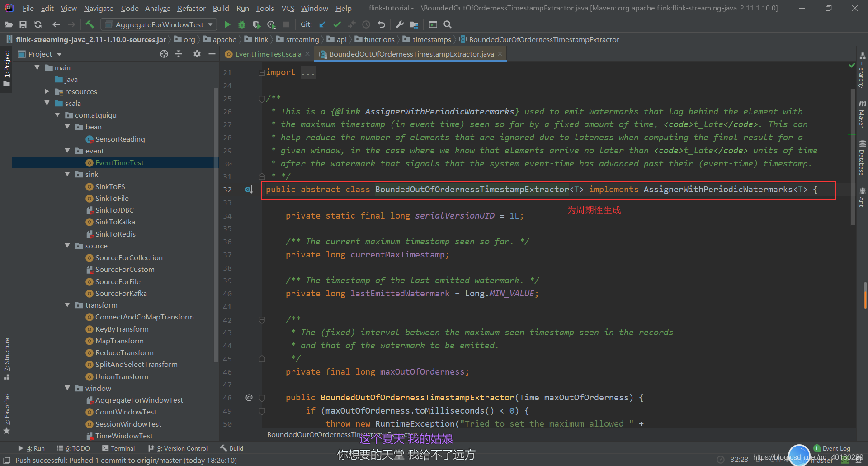Viewport: 868px width, 466px height.
Task: Open settings with the wrench icon
Action: click(399, 24)
